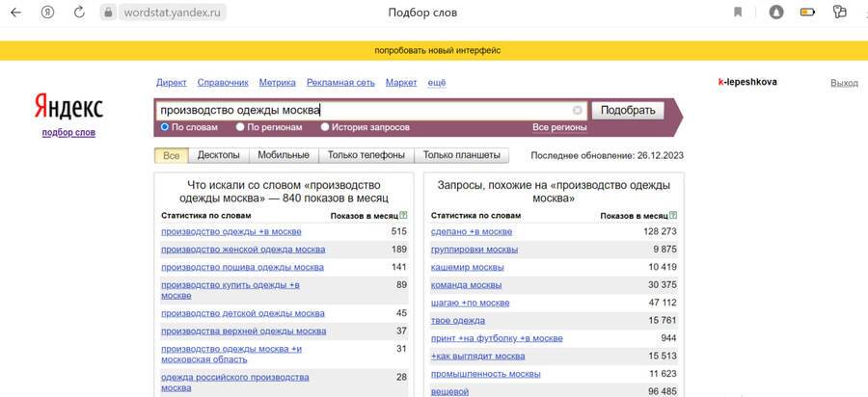
Task: Open 'производство пошива одежды москва' query
Action: pyautogui.click(x=242, y=267)
